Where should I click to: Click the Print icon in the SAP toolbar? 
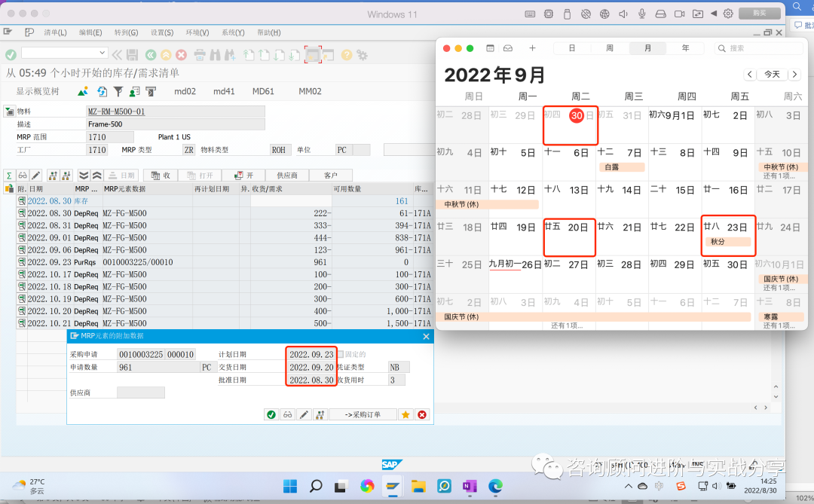(200, 54)
